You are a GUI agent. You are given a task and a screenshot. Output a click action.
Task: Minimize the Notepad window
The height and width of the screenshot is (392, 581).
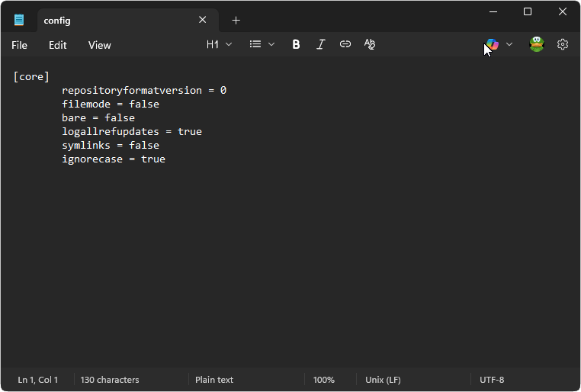[493, 12]
